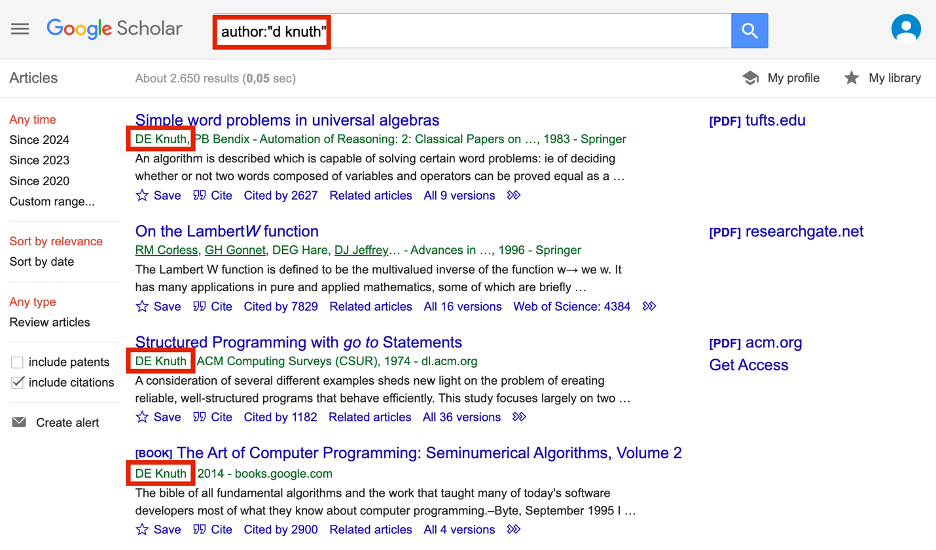Open Custom range time filter
Image resolution: width=936 pixels, height=550 pixels.
tap(52, 201)
